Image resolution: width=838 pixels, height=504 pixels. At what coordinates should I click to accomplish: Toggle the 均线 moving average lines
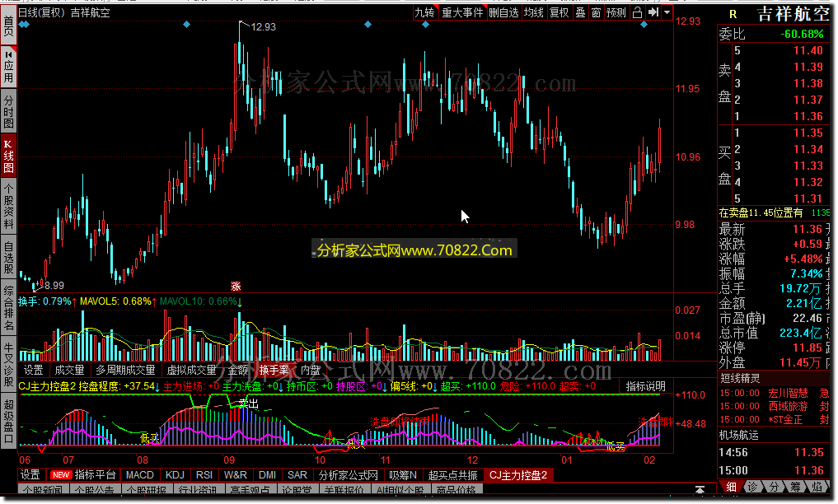pos(533,12)
